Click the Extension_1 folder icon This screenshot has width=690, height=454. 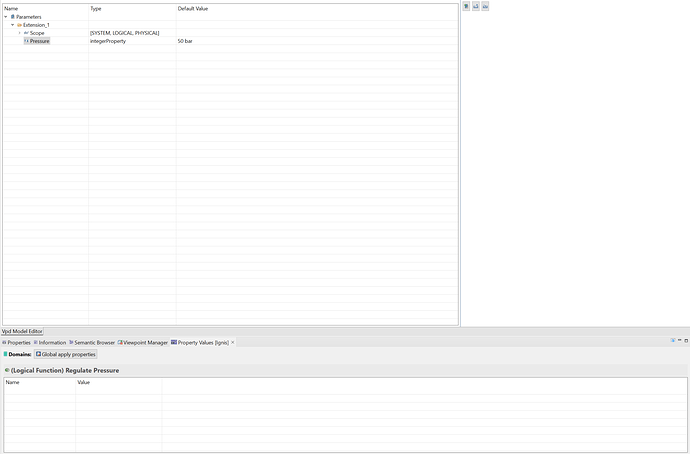point(20,25)
